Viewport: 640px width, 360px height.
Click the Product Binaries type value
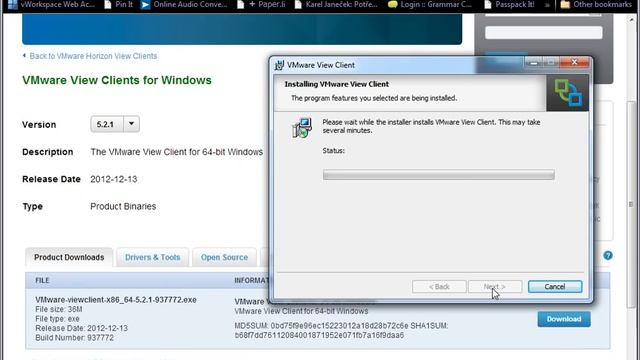(x=123, y=207)
